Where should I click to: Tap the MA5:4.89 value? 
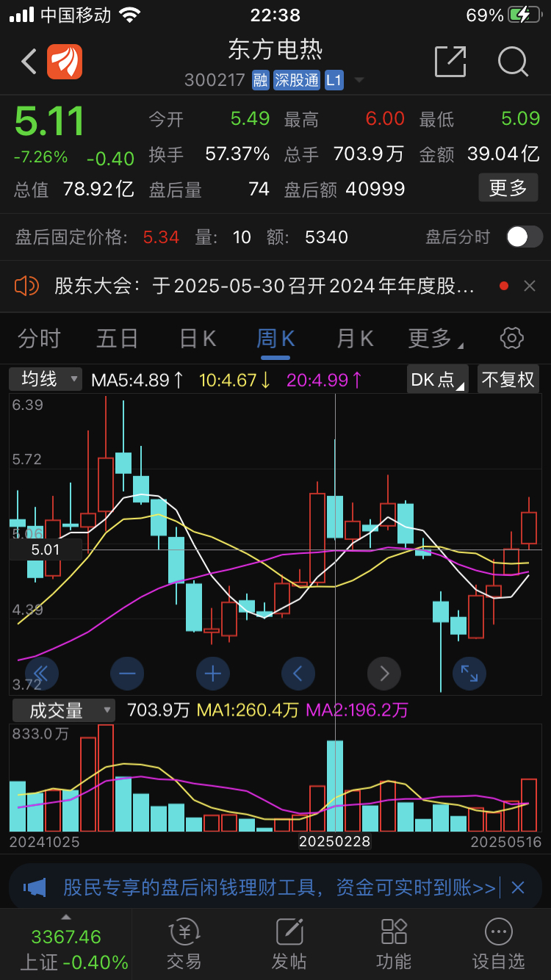tap(137, 380)
